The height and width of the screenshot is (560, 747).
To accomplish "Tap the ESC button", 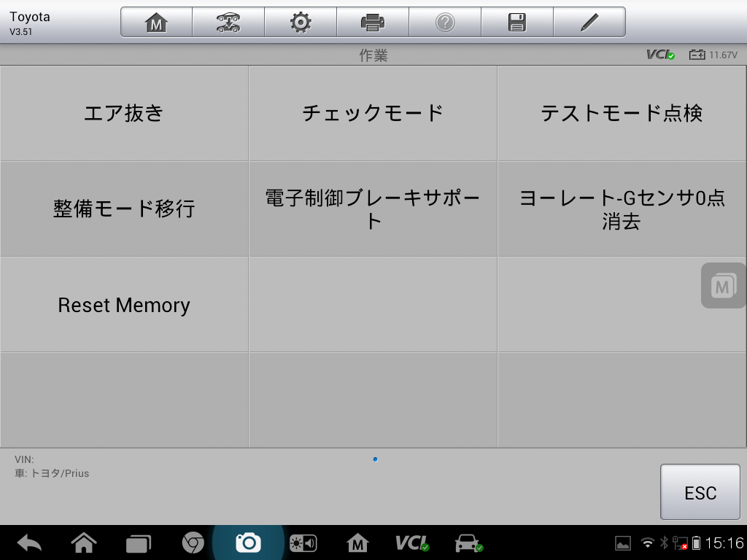I will point(700,492).
